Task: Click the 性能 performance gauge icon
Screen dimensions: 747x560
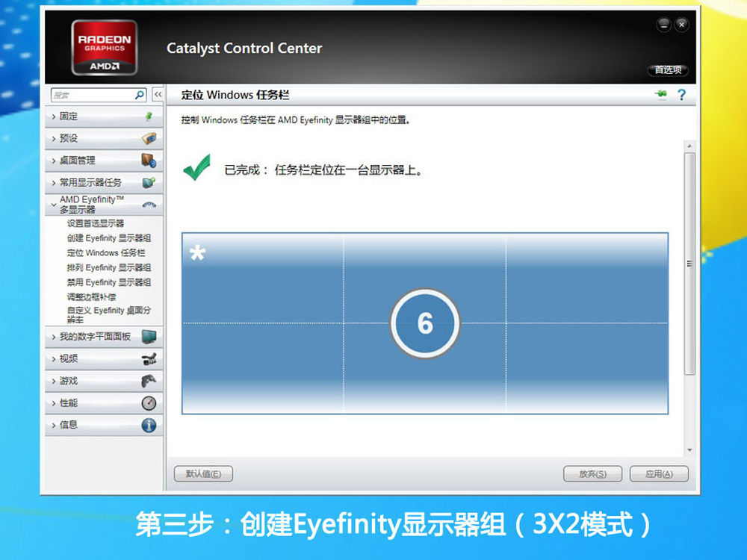Action: tap(149, 403)
